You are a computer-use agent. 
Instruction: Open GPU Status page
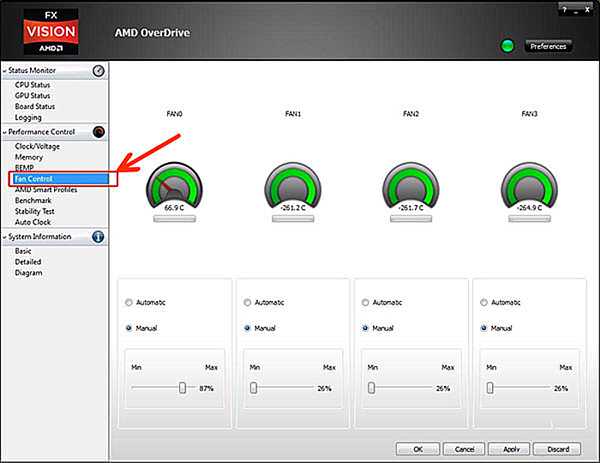33,96
